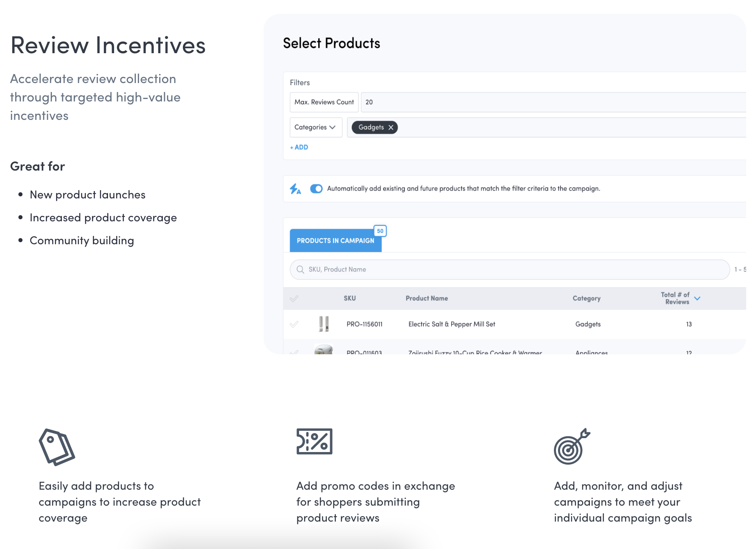756x549 pixels.
Task: Switch to Products in Campaign tab
Action: (x=335, y=241)
